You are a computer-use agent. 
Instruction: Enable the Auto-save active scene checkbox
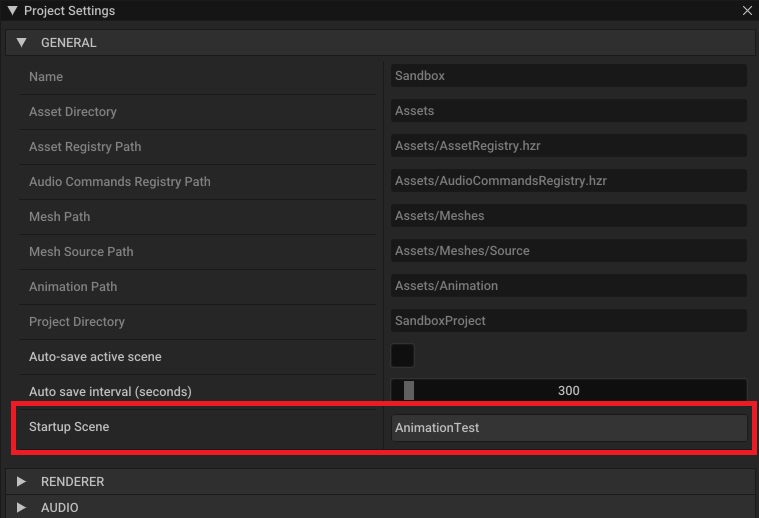pos(402,356)
